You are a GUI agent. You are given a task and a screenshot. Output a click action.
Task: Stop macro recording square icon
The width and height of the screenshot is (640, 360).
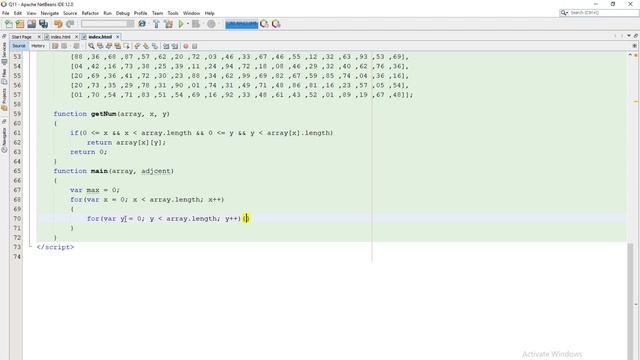(195, 46)
